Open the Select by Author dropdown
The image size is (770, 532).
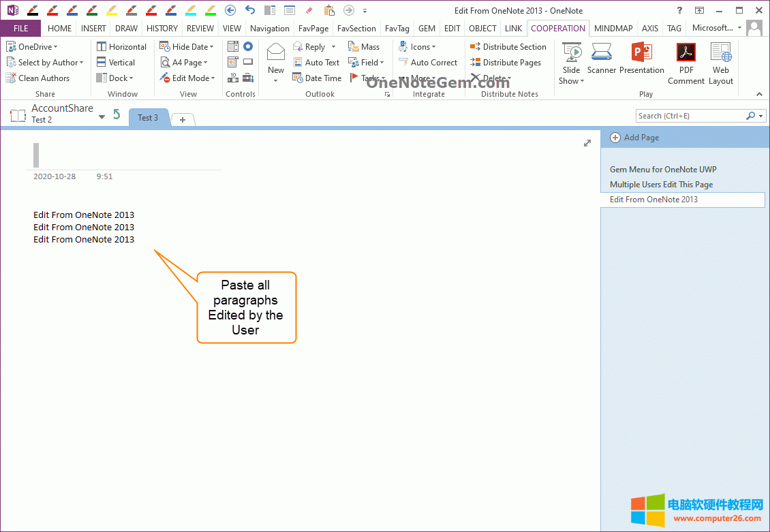[x=45, y=63]
